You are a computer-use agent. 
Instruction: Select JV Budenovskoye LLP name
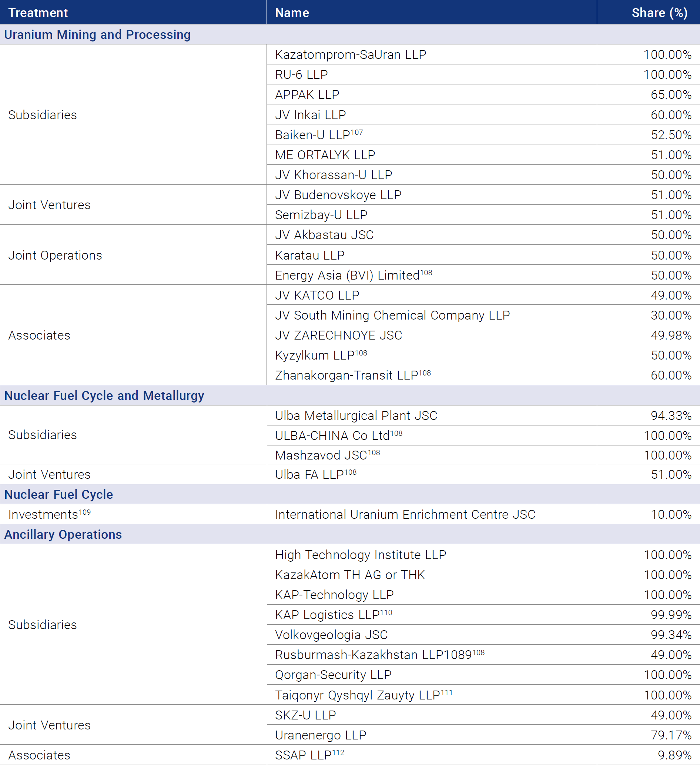tap(338, 195)
